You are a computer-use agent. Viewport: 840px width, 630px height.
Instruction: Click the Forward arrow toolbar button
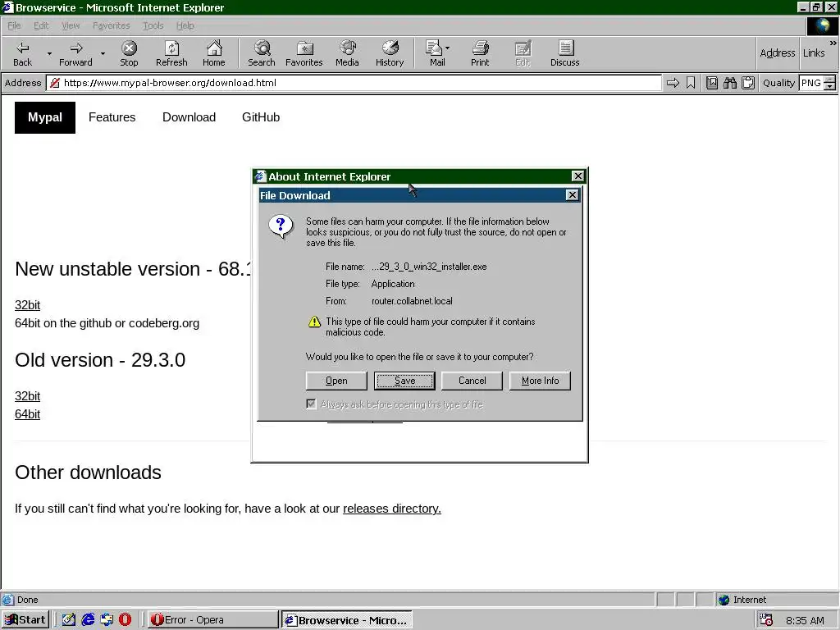[75, 53]
